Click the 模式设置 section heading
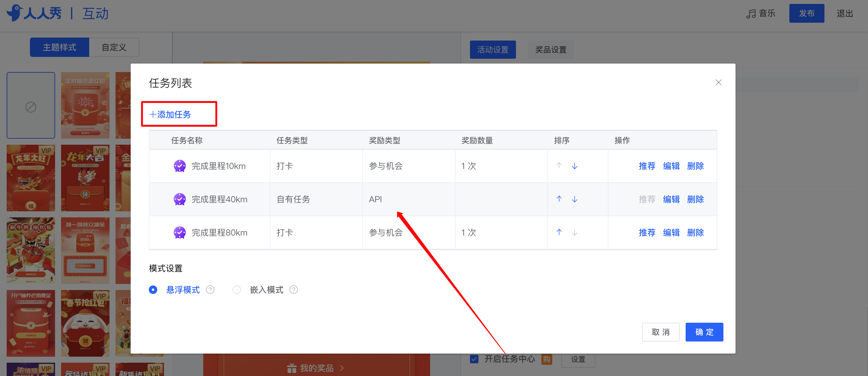868x376 pixels. point(165,269)
